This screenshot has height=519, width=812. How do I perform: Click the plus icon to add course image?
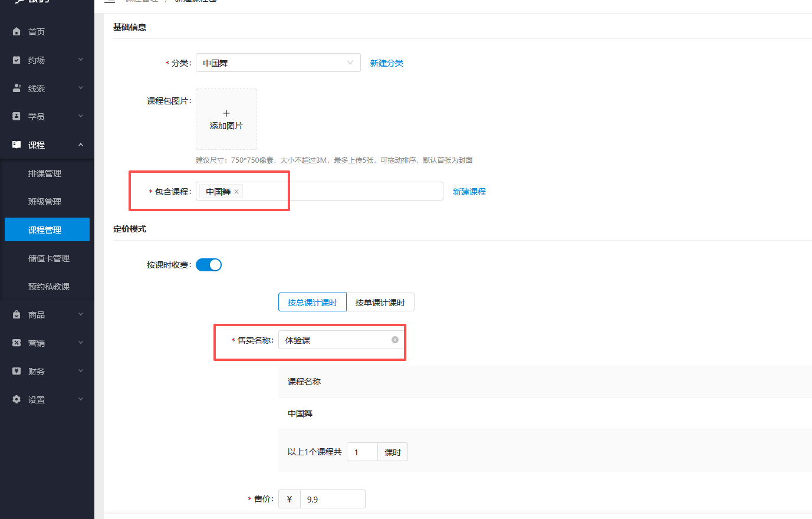226,113
